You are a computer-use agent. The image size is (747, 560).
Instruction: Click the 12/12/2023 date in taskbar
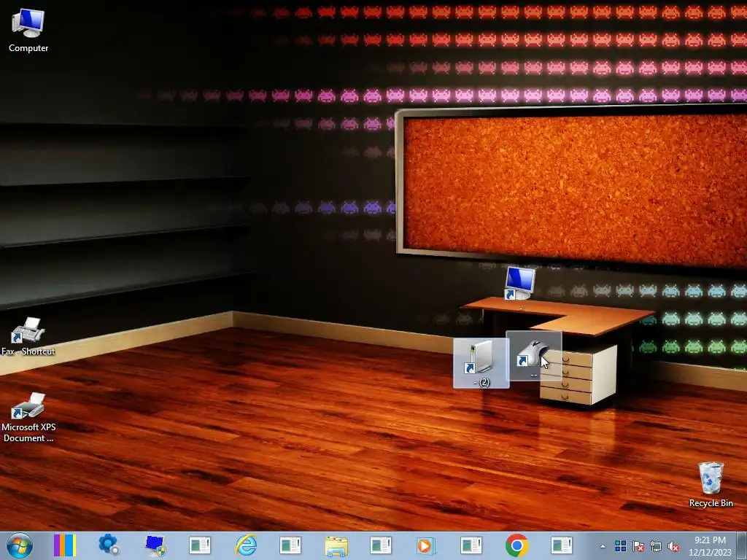tap(710, 553)
